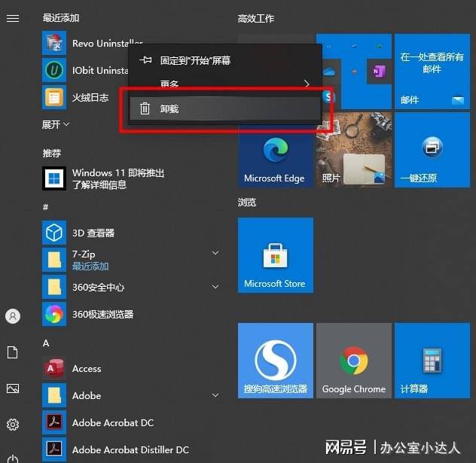This screenshot has width=476, height=463.
Task: Click the Windows 11 logo icon
Action: point(54,178)
